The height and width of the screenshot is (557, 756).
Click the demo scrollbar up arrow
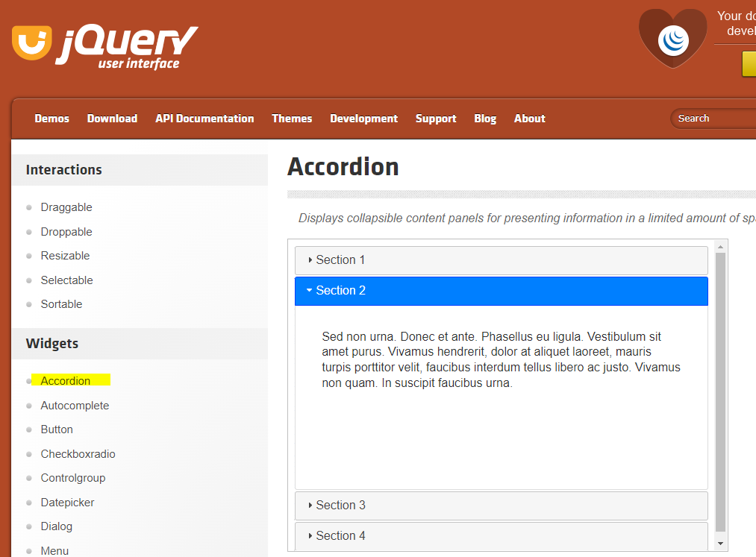pos(720,247)
